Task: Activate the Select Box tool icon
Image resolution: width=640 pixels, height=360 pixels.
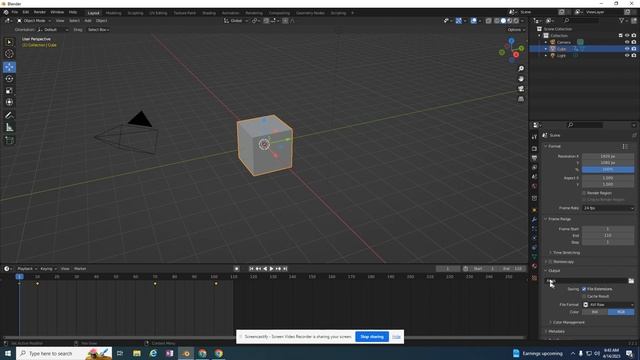Action: [9, 42]
